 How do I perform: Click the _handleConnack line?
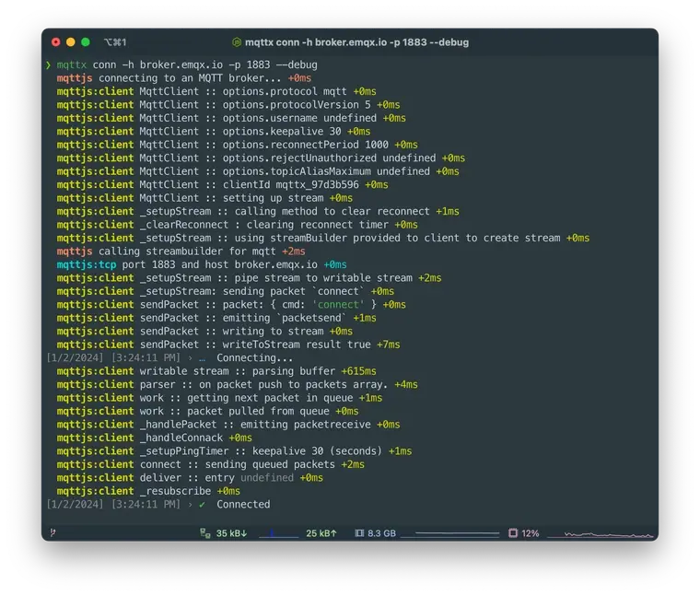(x=154, y=438)
